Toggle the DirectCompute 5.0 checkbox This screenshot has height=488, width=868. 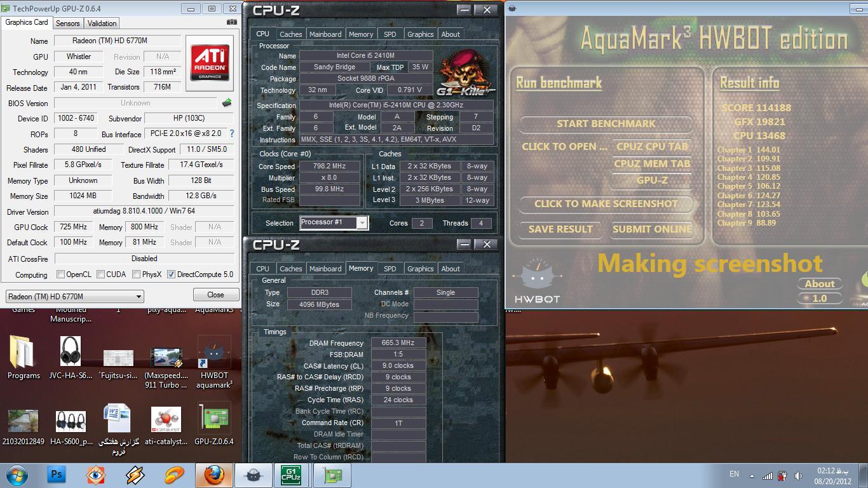pyautogui.click(x=171, y=274)
